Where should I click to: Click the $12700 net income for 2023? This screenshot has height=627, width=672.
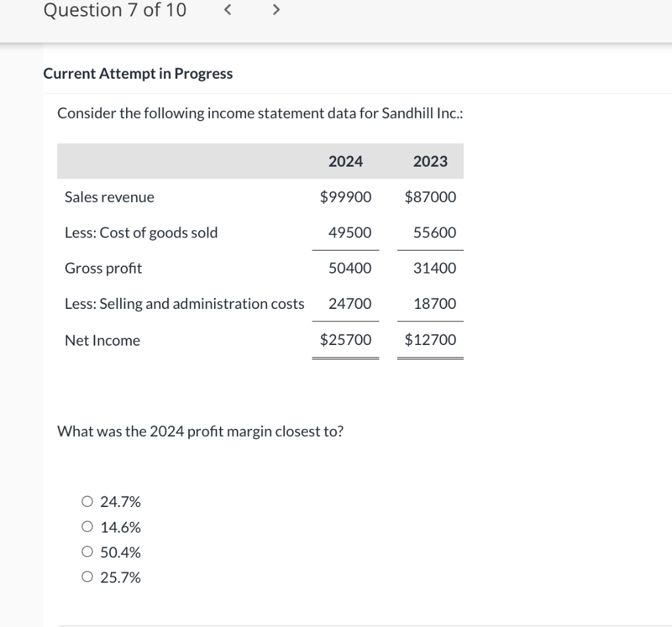[x=430, y=340]
